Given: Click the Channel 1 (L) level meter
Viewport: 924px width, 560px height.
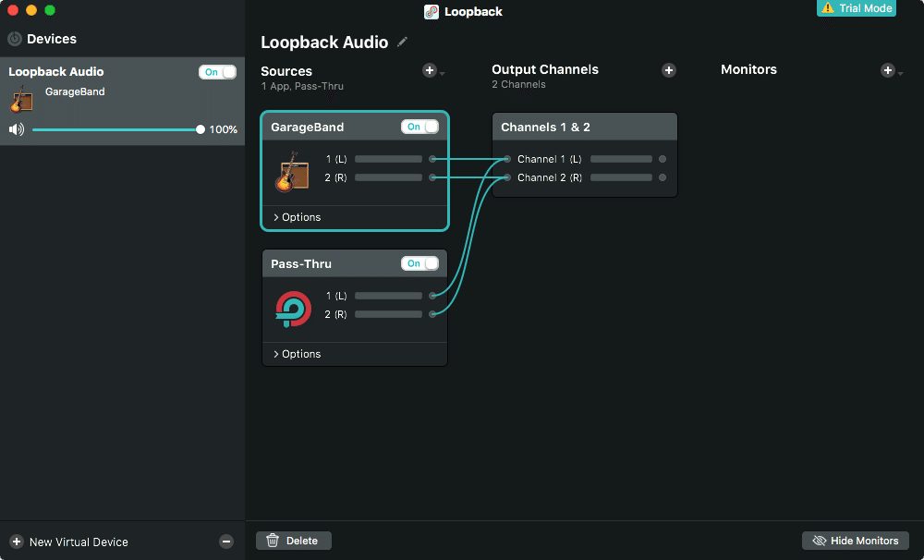Looking at the screenshot, I should pyautogui.click(x=621, y=159).
